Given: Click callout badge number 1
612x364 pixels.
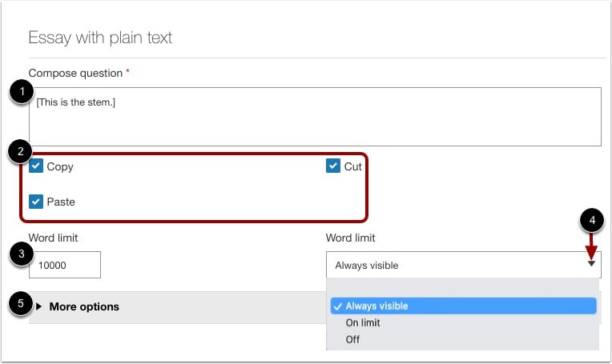Looking at the screenshot, I should (21, 94).
